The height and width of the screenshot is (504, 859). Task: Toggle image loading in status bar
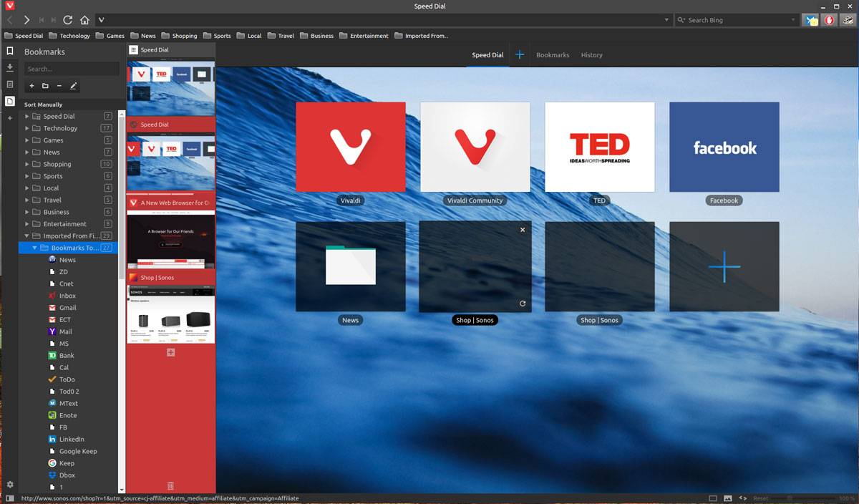(728, 498)
